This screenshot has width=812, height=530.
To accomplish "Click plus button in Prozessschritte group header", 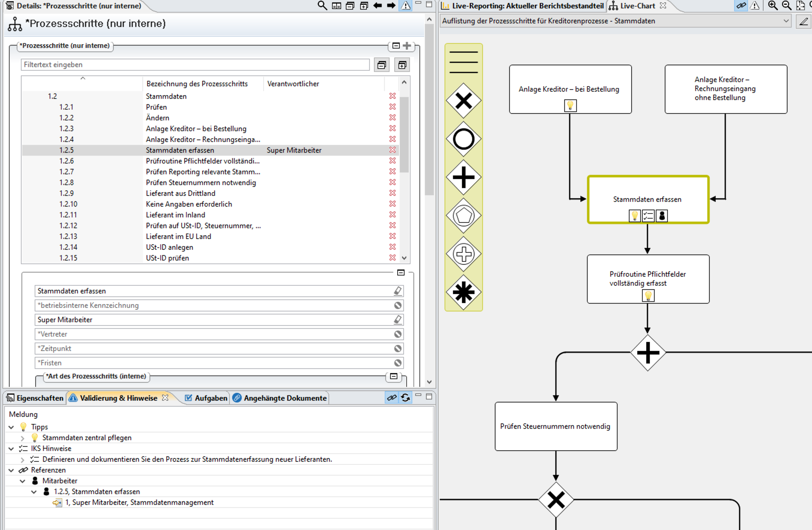I will [x=407, y=46].
